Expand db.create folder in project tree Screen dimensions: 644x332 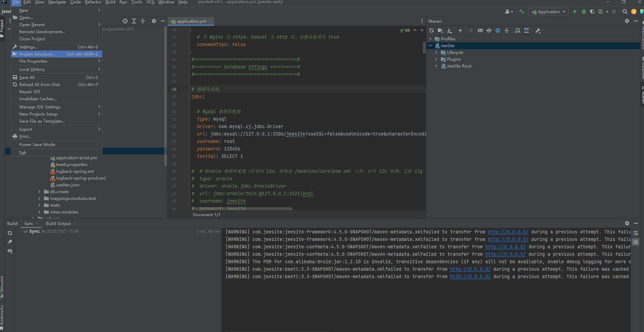coord(39,192)
